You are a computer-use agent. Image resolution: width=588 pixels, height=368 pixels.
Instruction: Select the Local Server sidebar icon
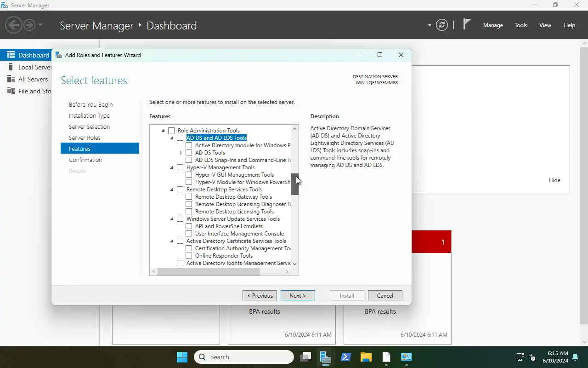pyautogui.click(x=11, y=67)
